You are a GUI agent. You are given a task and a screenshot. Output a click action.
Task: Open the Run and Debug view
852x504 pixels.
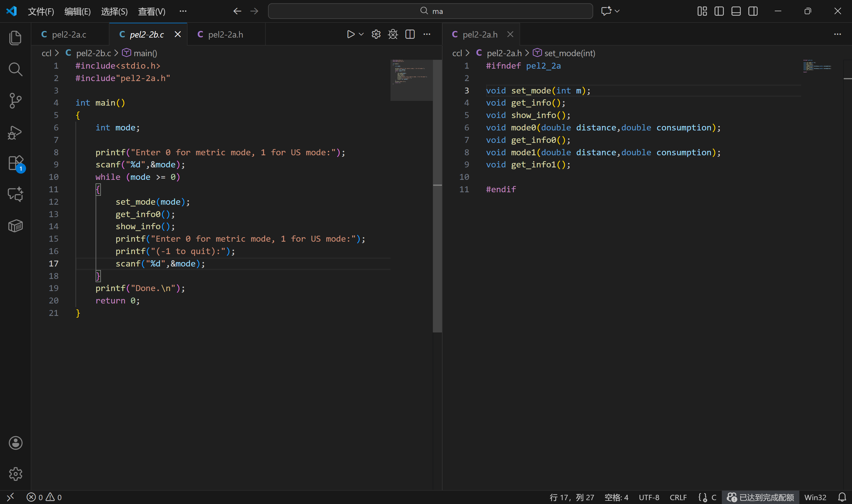(15, 133)
